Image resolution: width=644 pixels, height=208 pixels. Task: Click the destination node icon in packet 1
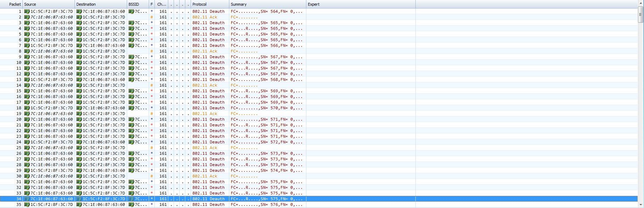[x=79, y=11]
